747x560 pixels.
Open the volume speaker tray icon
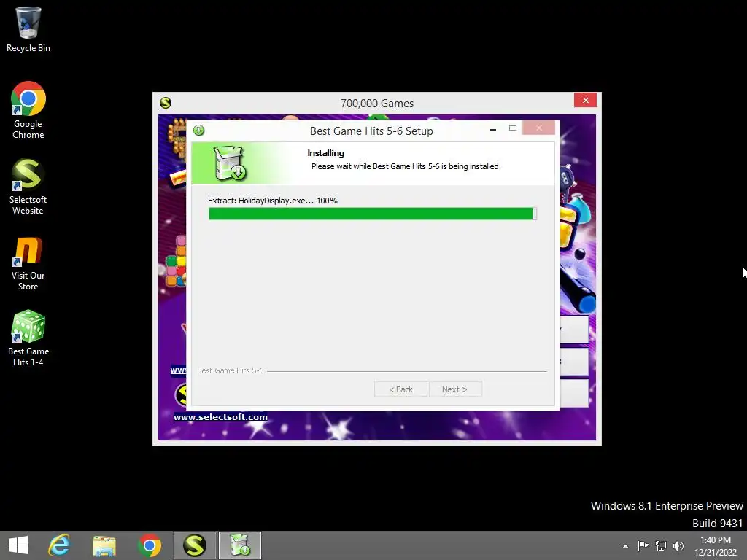[678, 545]
